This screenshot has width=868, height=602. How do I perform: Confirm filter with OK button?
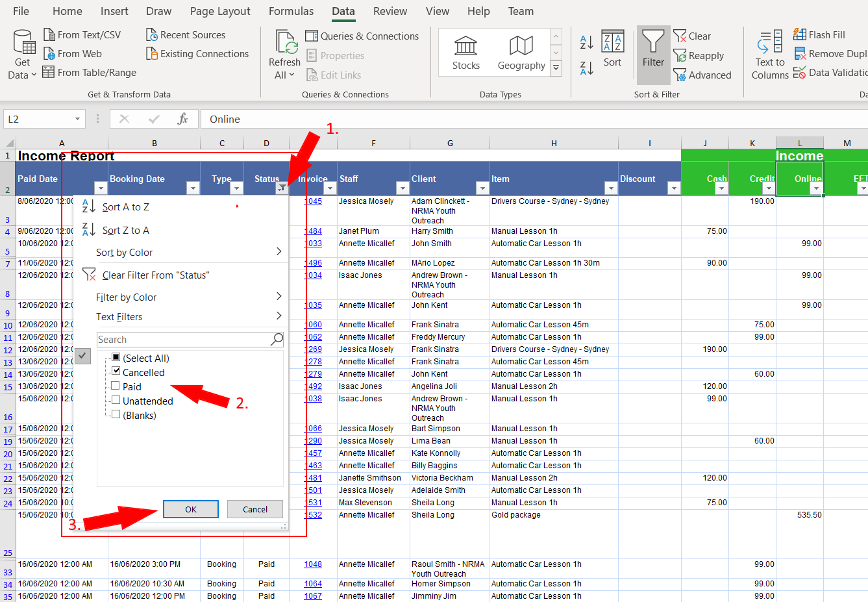coord(191,509)
